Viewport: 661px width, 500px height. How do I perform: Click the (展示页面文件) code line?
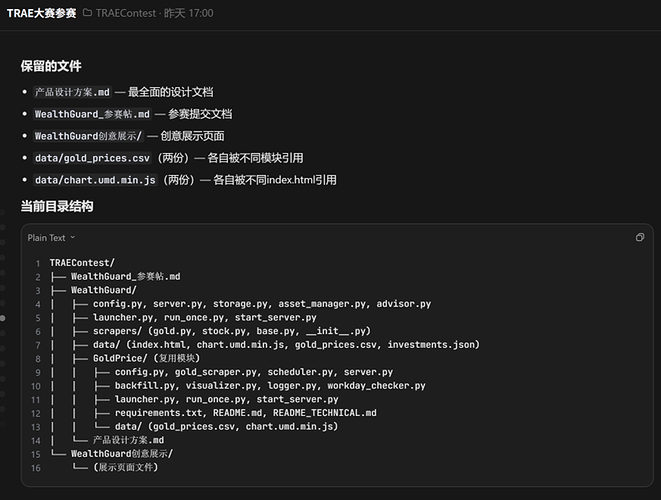point(125,467)
